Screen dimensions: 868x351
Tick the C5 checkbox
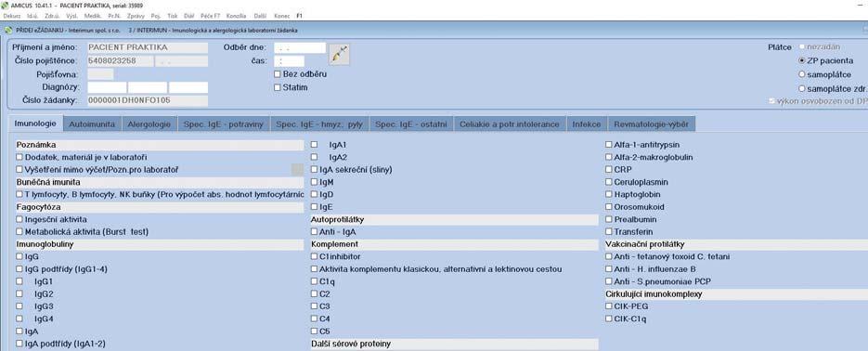(x=315, y=331)
